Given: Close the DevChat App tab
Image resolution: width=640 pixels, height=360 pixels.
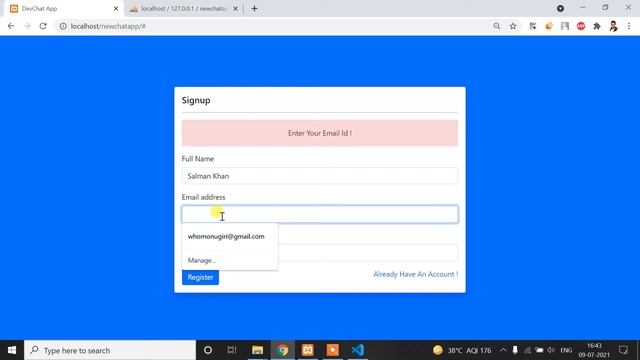Looking at the screenshot, I should pyautogui.click(x=116, y=8).
